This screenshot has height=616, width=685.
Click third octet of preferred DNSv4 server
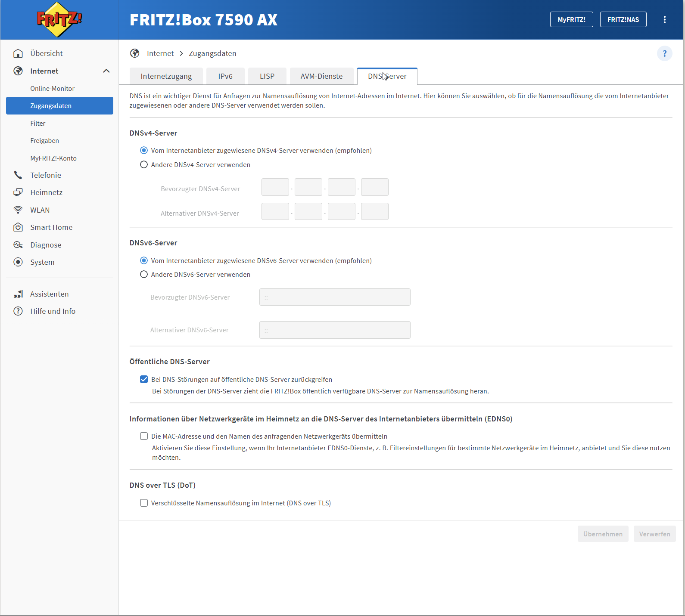[342, 187]
